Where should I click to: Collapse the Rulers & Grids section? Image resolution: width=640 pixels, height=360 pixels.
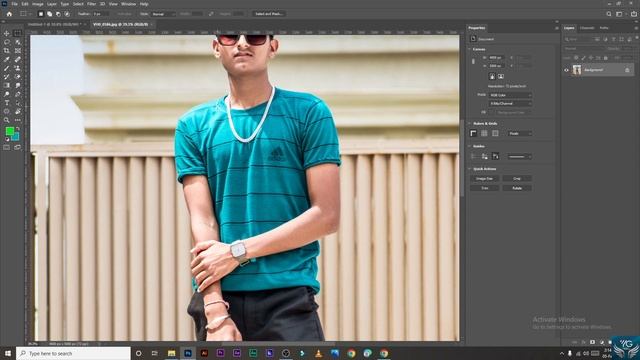click(469, 123)
